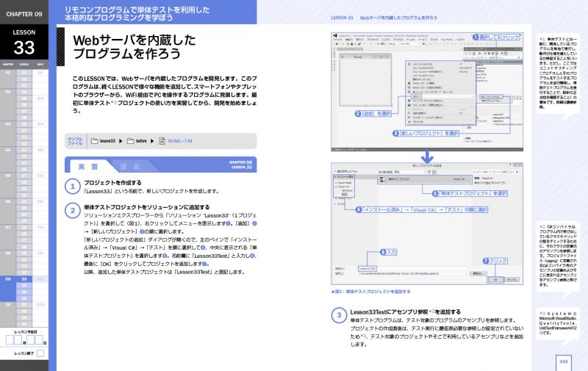Click the Solution Explorer search field
588x371 pixels.
click(492, 58)
